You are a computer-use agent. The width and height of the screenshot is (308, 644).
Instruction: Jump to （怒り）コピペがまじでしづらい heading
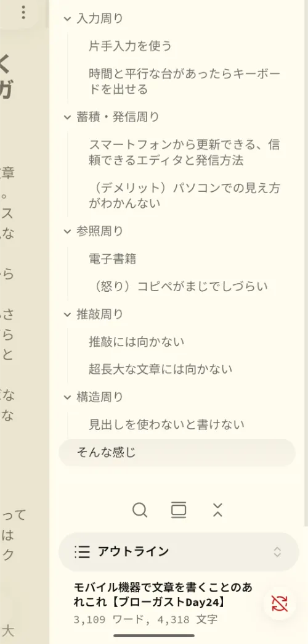pos(178,286)
